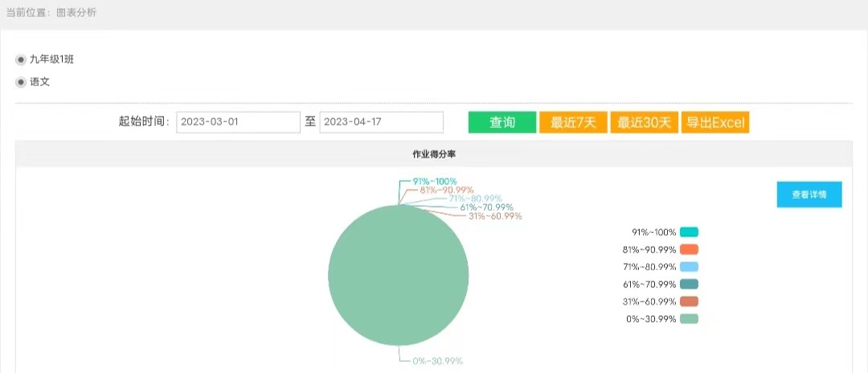Image resolution: width=868 pixels, height=373 pixels.
Task: Click the end date field 2023-04-17
Action: [x=381, y=122]
